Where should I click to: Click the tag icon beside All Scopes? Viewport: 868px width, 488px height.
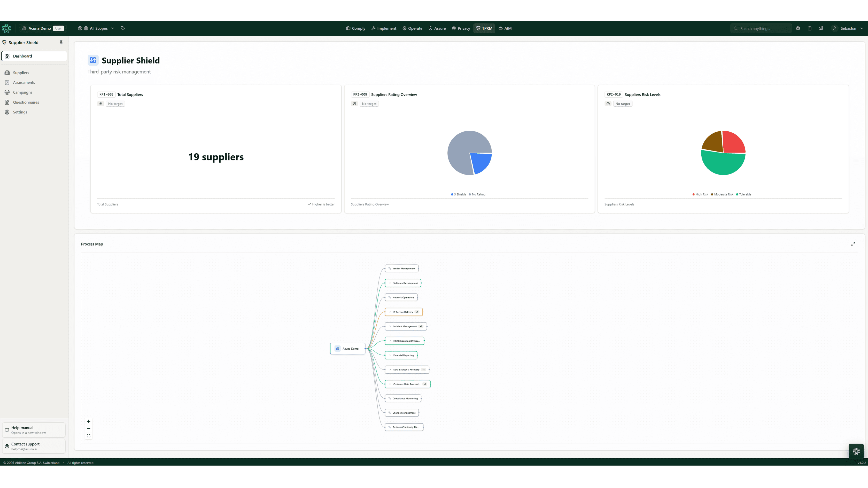click(123, 28)
